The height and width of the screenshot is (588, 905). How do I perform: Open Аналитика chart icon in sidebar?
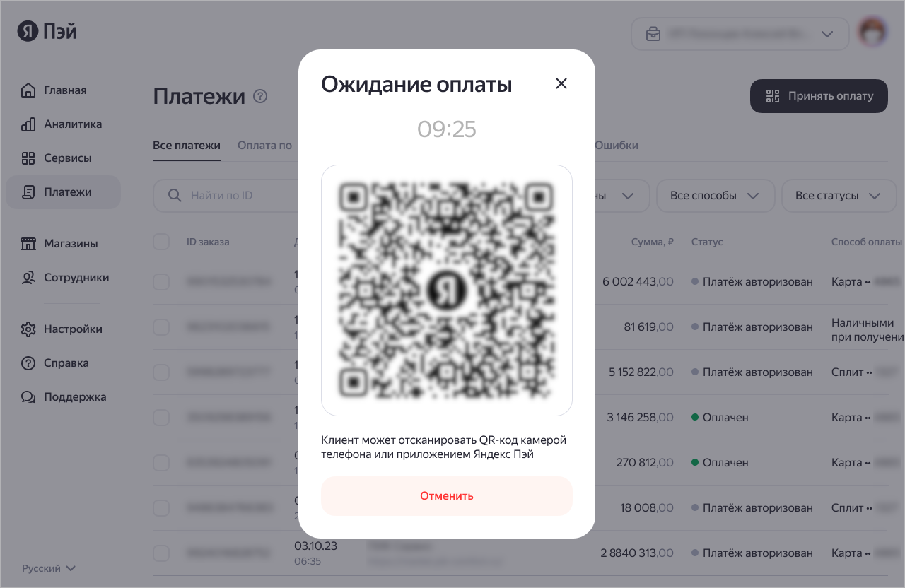click(28, 124)
